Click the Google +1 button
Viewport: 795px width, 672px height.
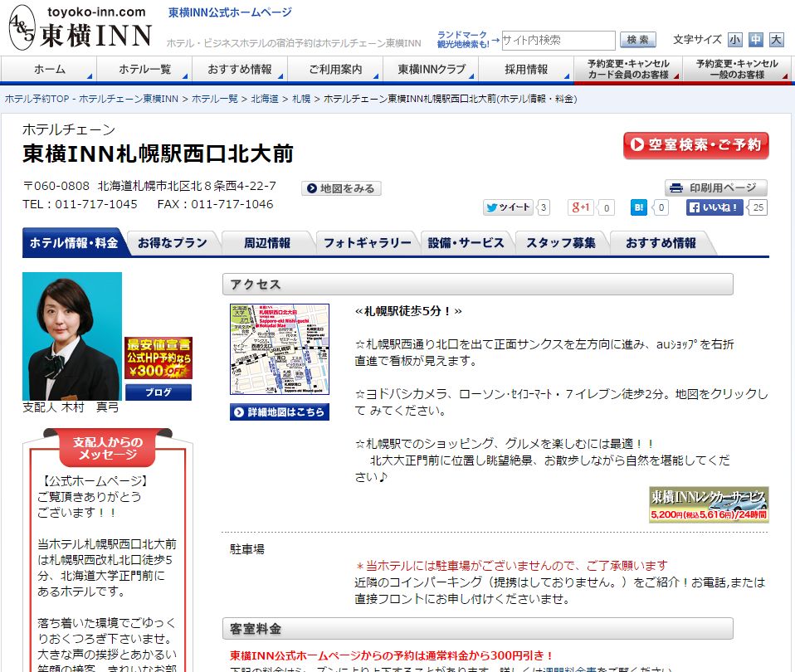coord(580,207)
